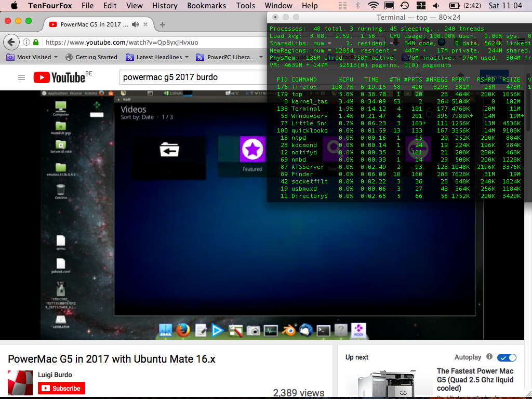Click the battery status icon

click(454, 6)
